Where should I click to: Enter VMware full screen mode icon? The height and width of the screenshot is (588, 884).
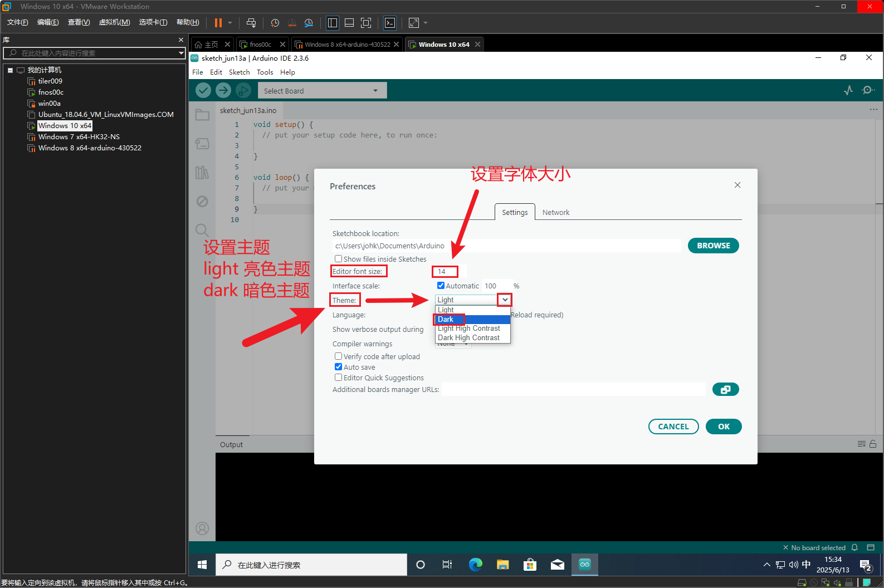(366, 23)
